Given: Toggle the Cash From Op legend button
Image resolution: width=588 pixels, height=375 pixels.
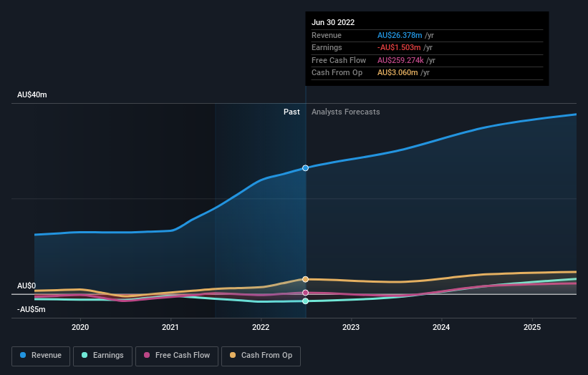Looking at the screenshot, I should pyautogui.click(x=261, y=356).
